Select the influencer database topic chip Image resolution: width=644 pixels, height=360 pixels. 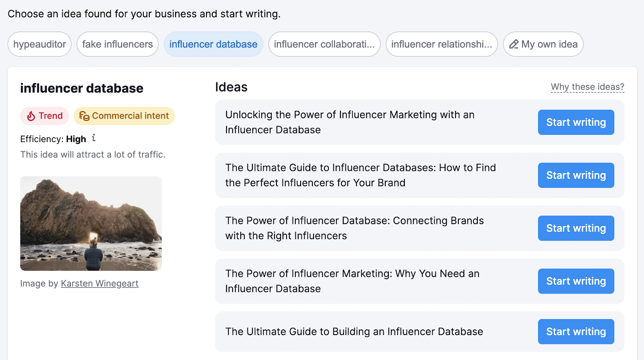(213, 44)
